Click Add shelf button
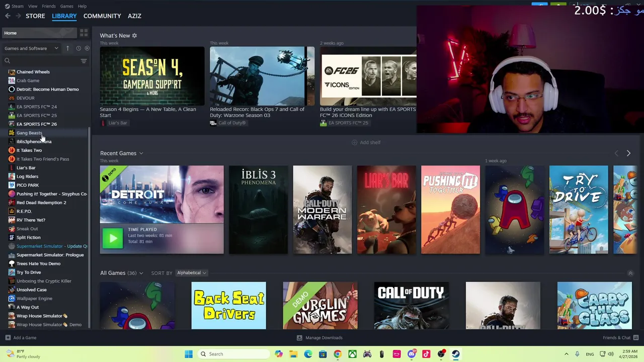The image size is (644, 362). click(x=366, y=142)
